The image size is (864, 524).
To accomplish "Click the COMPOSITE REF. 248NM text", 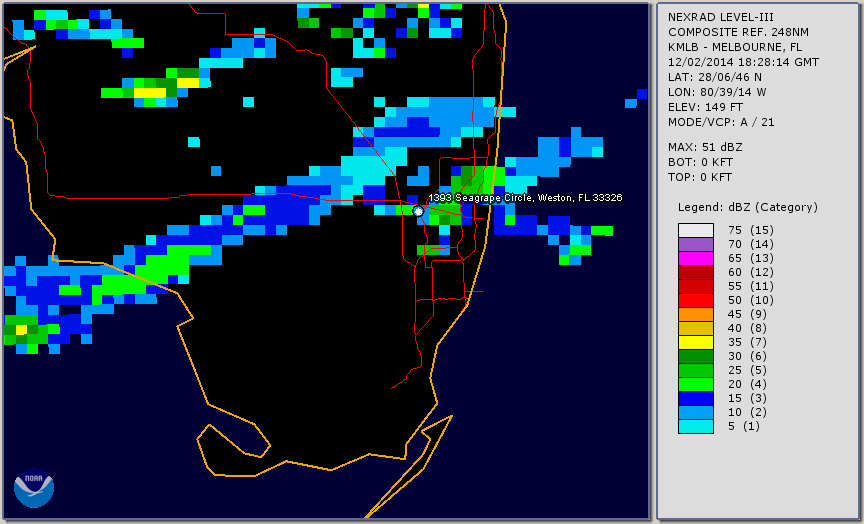I will [x=738, y=32].
